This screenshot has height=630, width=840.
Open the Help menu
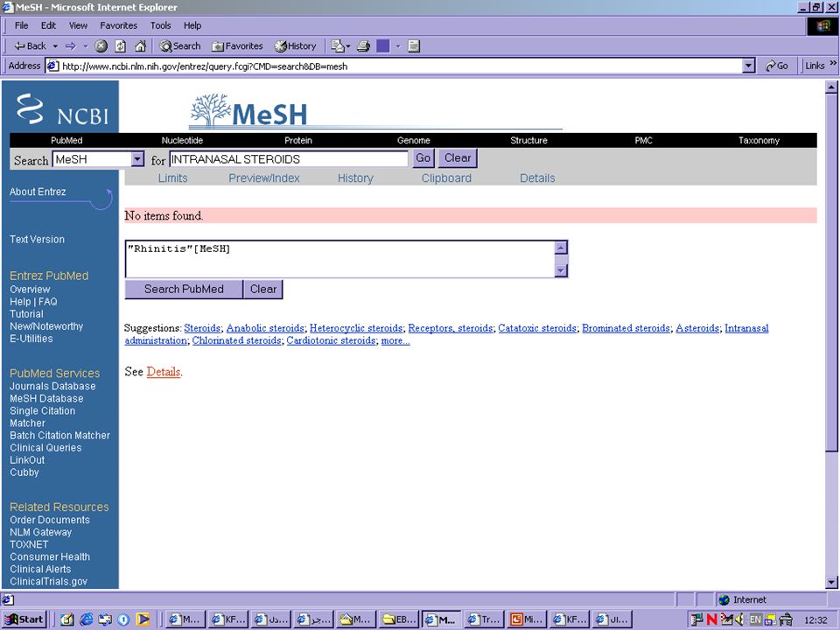tap(192, 25)
